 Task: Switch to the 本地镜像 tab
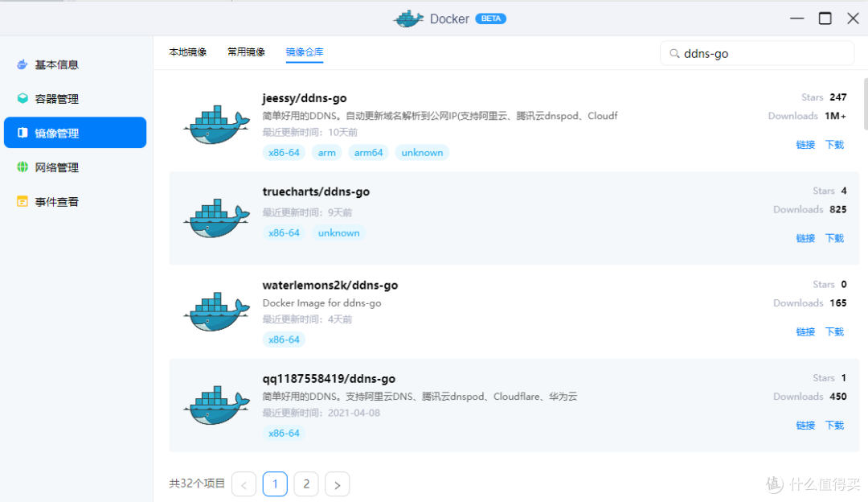click(187, 52)
